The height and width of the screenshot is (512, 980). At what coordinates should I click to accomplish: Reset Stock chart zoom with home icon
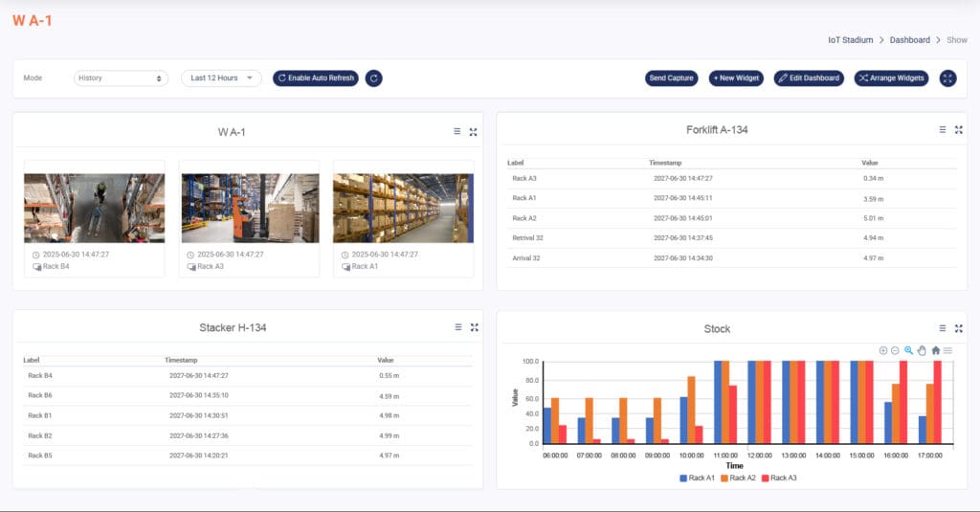[x=935, y=350]
